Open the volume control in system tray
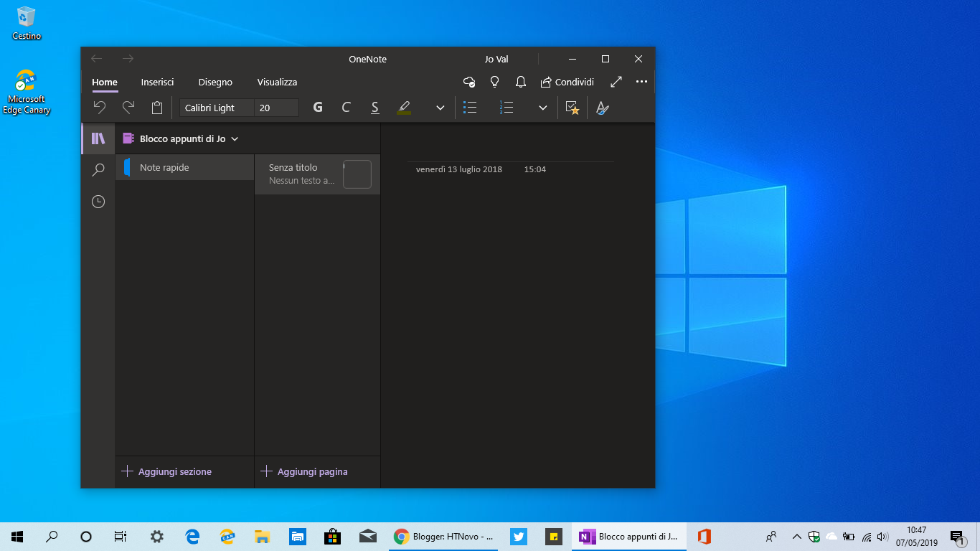This screenshot has height=551, width=980. point(882,536)
